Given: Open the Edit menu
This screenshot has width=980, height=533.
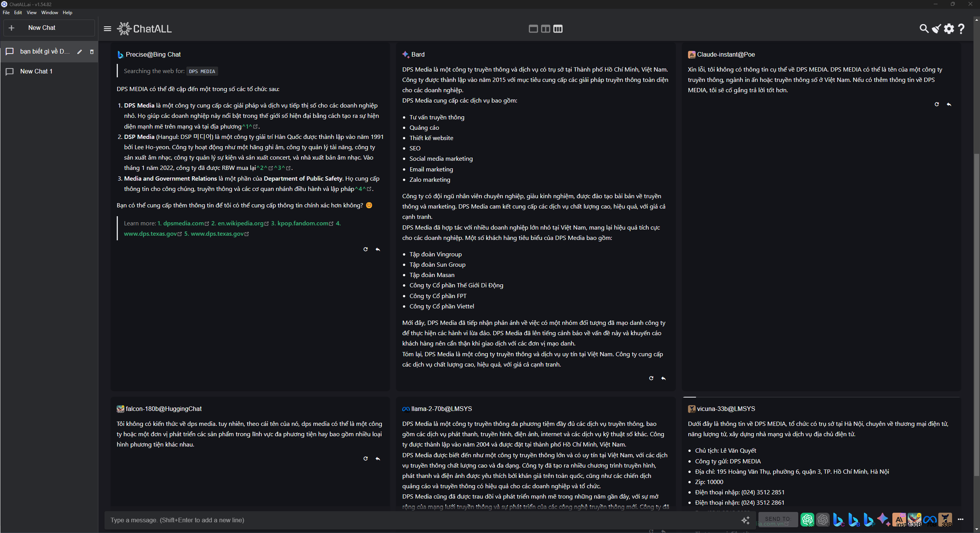Looking at the screenshot, I should pos(18,13).
